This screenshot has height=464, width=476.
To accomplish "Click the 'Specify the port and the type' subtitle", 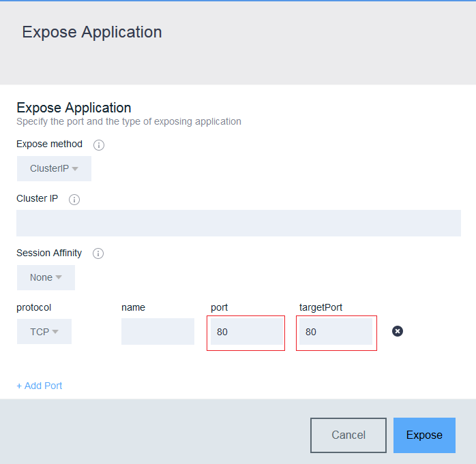I will click(129, 121).
